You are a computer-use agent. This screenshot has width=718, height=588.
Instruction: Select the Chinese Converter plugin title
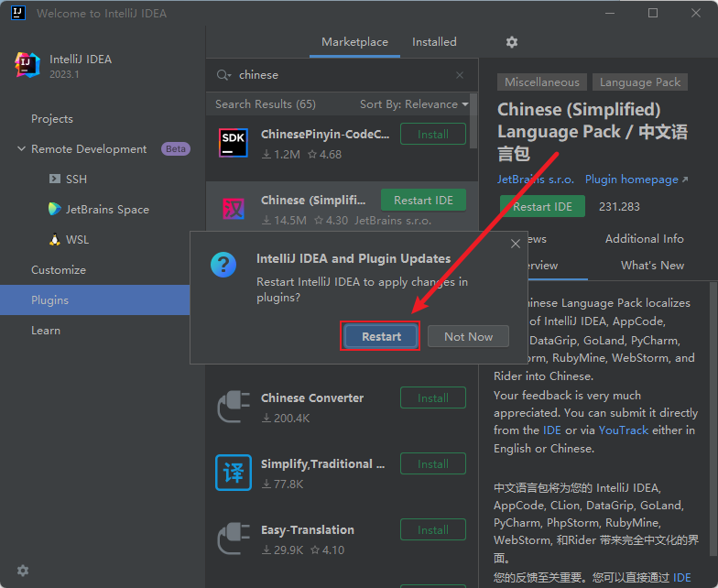[312, 397]
